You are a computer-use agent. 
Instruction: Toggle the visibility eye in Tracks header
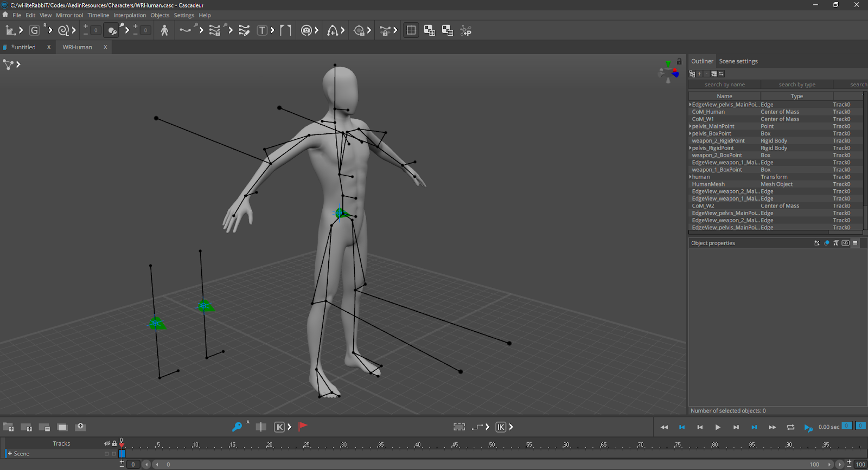pyautogui.click(x=107, y=443)
